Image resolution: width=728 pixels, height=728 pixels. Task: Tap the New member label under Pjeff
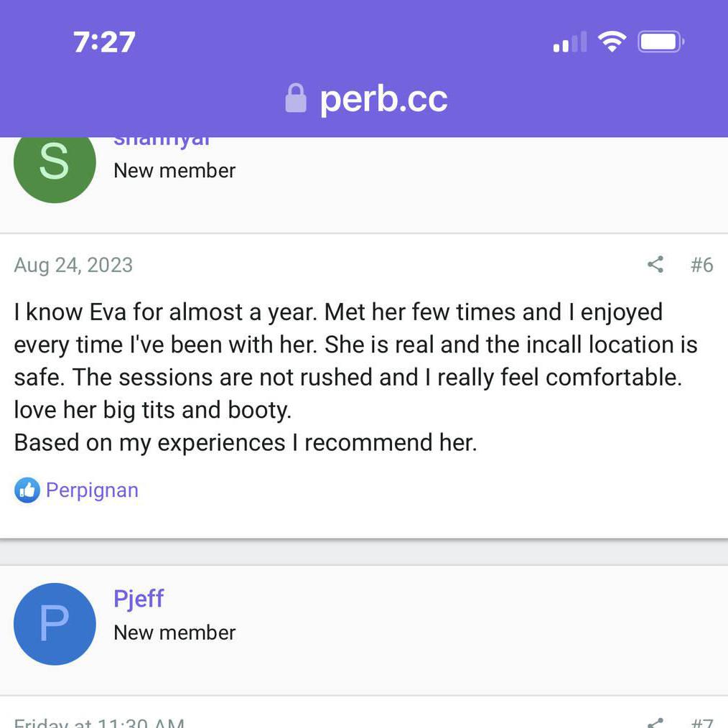(174, 633)
